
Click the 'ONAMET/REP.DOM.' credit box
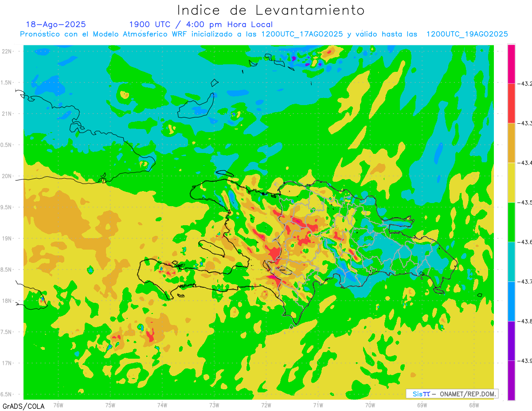[452, 394]
